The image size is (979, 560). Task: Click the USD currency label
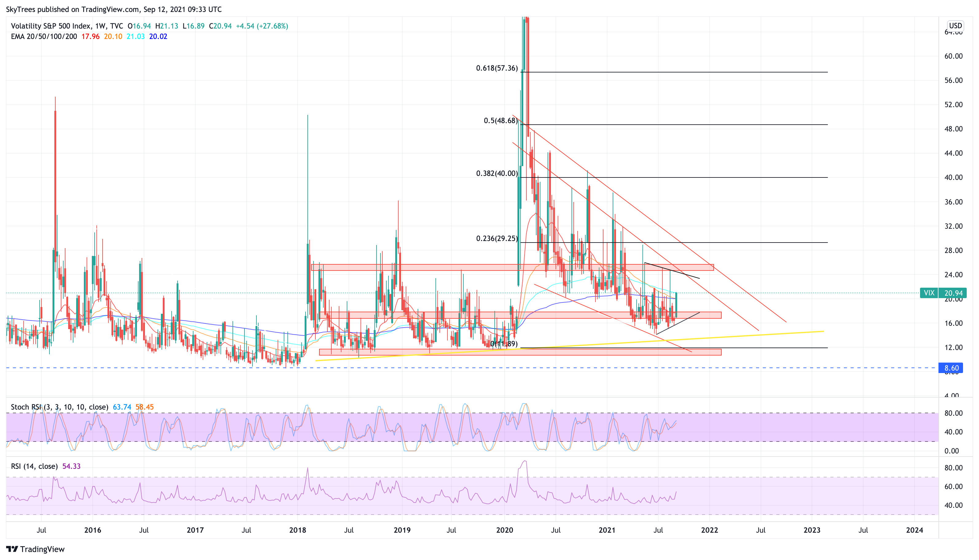point(955,25)
